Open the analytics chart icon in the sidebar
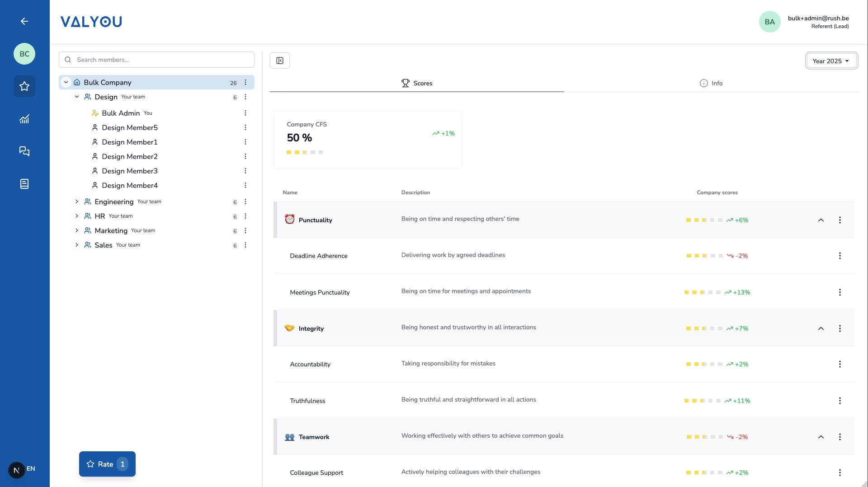The width and height of the screenshot is (868, 487). [x=24, y=119]
